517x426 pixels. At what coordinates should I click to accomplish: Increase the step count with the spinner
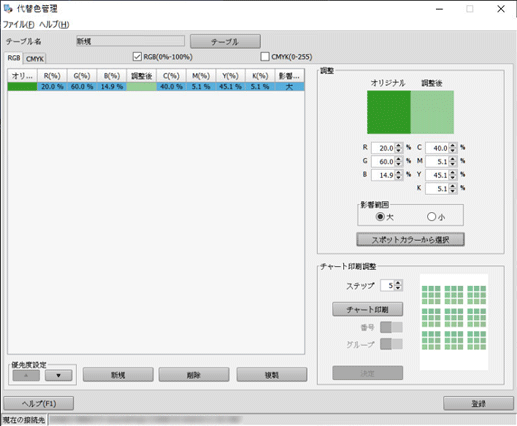coord(398,283)
